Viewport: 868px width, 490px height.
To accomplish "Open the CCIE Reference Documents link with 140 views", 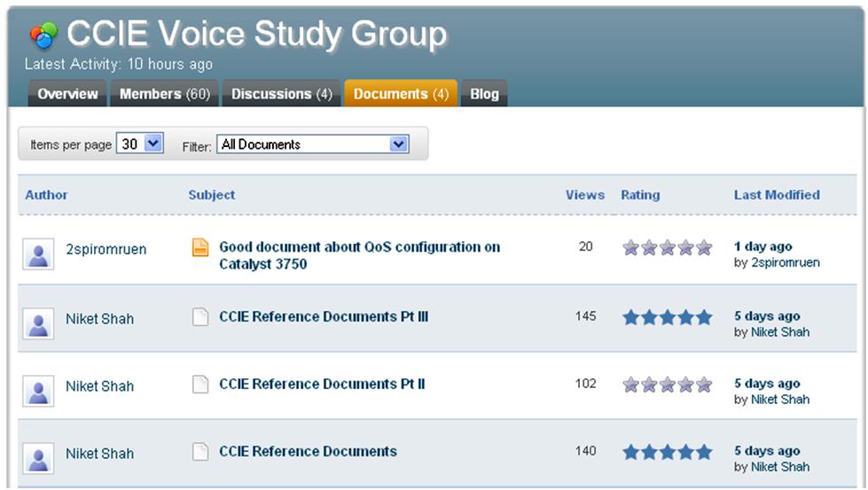I will pos(308,452).
